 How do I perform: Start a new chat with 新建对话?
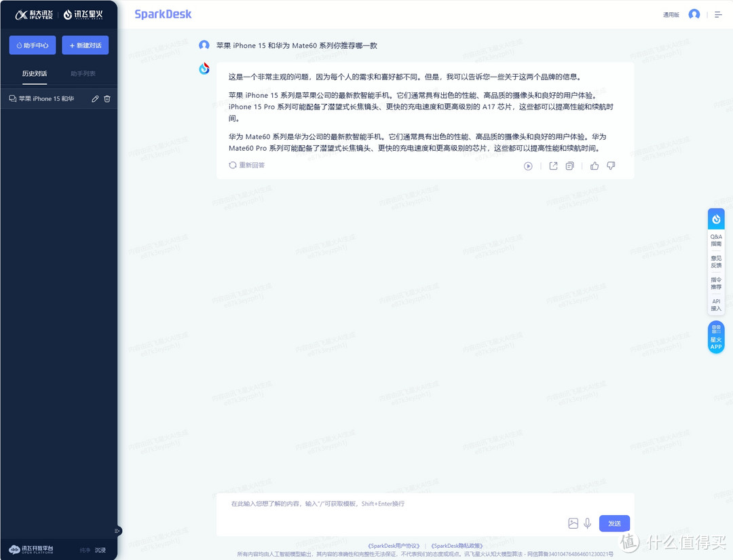85,45
